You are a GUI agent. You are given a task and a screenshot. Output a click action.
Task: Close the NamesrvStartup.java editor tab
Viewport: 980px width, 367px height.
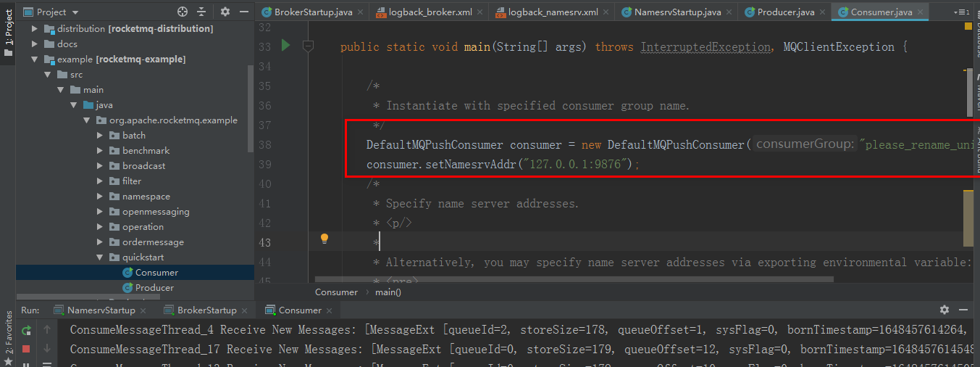pyautogui.click(x=729, y=12)
